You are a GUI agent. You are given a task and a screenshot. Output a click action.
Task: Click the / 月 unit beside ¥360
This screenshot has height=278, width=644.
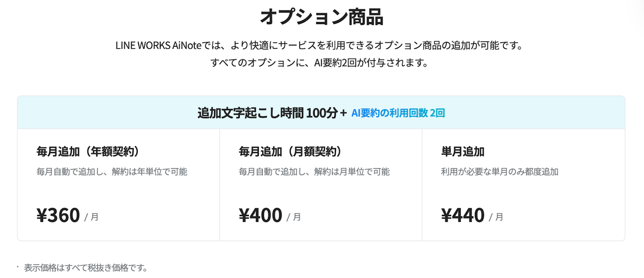[x=91, y=217]
